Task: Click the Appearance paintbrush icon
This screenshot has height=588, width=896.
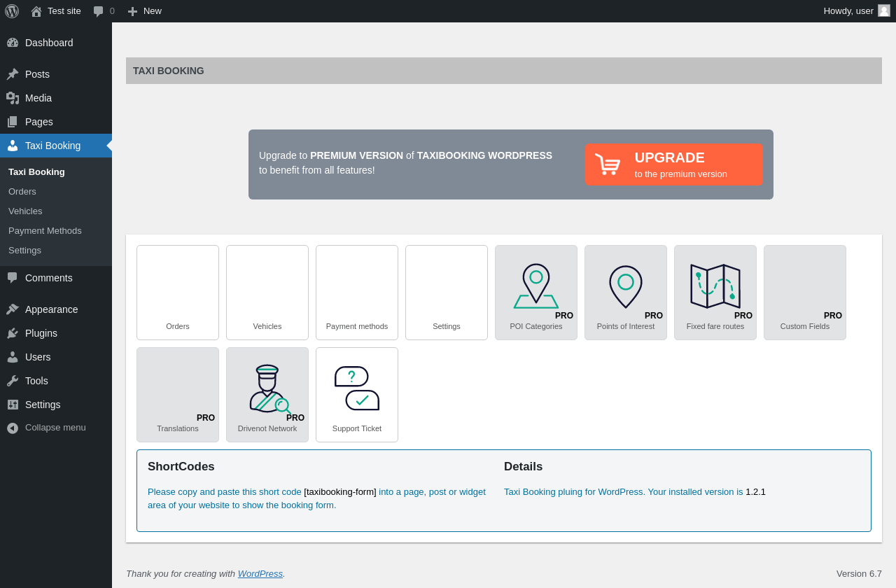Action: pyautogui.click(x=13, y=309)
